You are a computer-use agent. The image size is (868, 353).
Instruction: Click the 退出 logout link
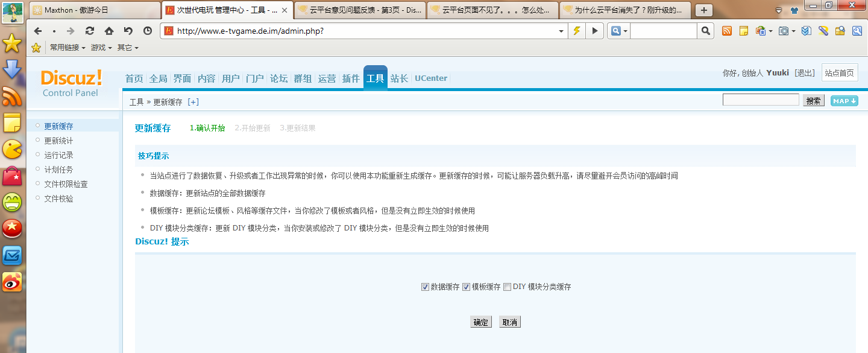pyautogui.click(x=804, y=73)
